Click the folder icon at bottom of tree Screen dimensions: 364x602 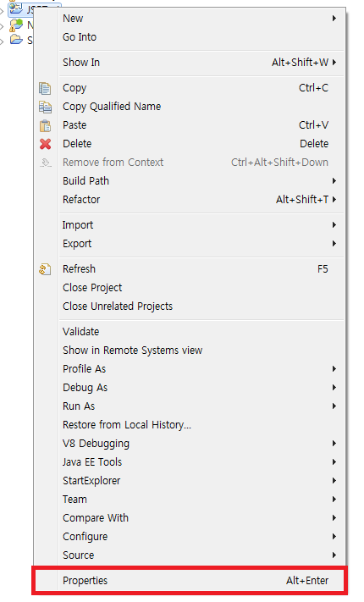16,39
